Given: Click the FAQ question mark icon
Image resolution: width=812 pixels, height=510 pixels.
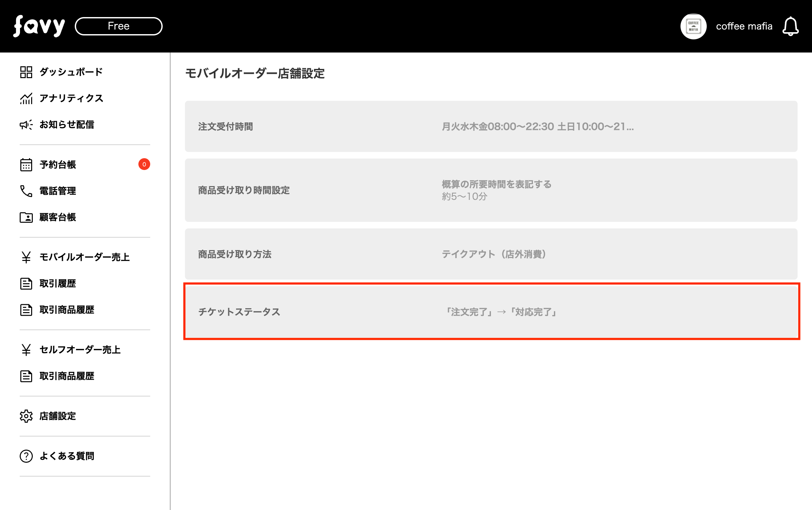Looking at the screenshot, I should (x=26, y=456).
